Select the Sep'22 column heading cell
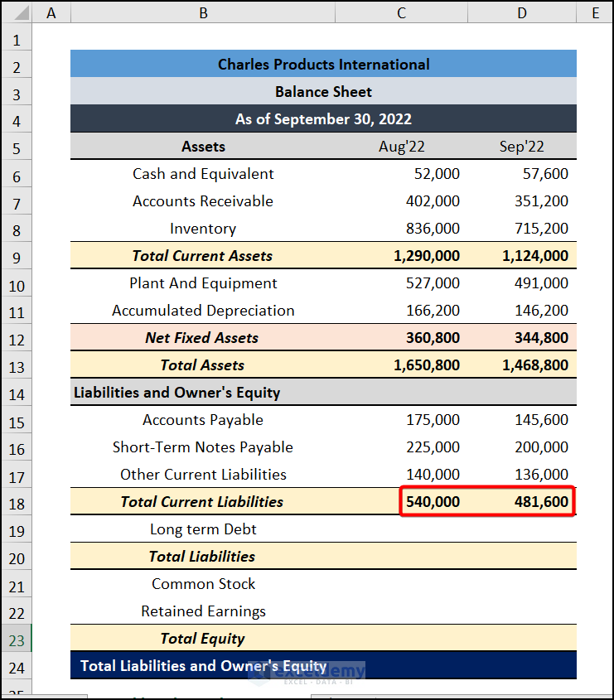 (522, 147)
